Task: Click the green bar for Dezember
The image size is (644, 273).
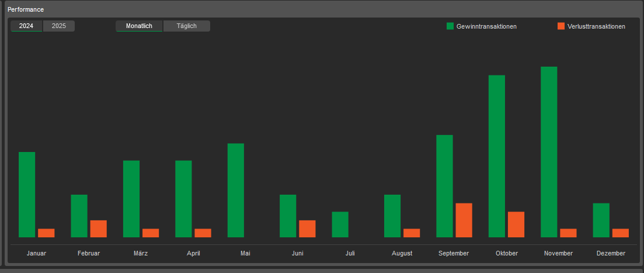Action: [x=601, y=220]
